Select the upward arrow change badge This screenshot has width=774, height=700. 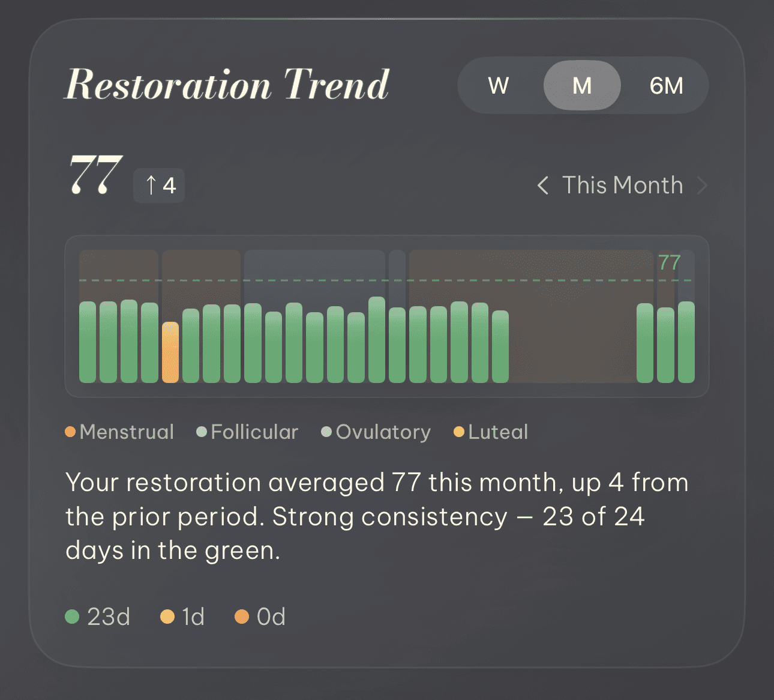[x=158, y=186]
